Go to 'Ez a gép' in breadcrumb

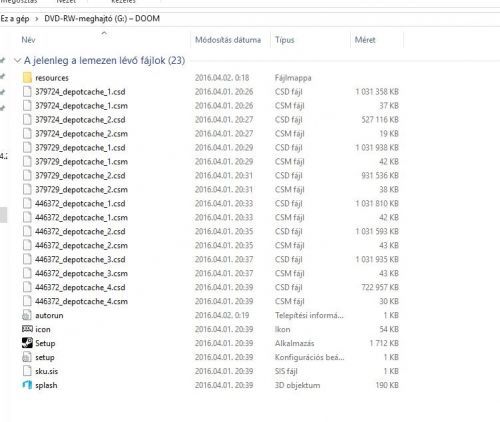point(15,19)
